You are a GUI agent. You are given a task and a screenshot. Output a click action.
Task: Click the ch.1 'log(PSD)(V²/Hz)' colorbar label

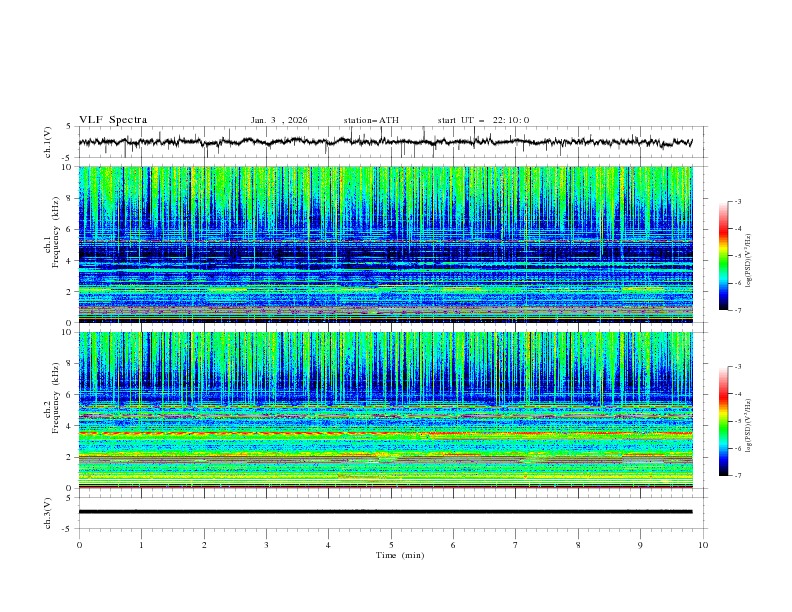tap(748, 261)
